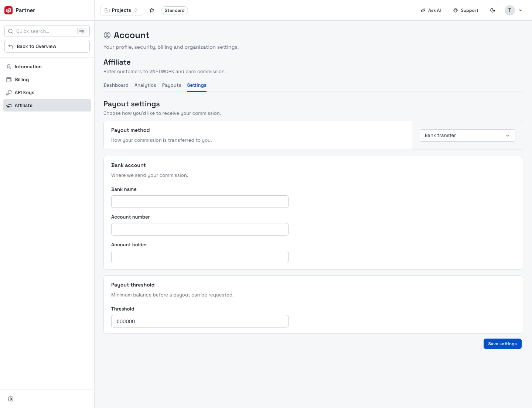Focus the Account holder input

point(200,257)
